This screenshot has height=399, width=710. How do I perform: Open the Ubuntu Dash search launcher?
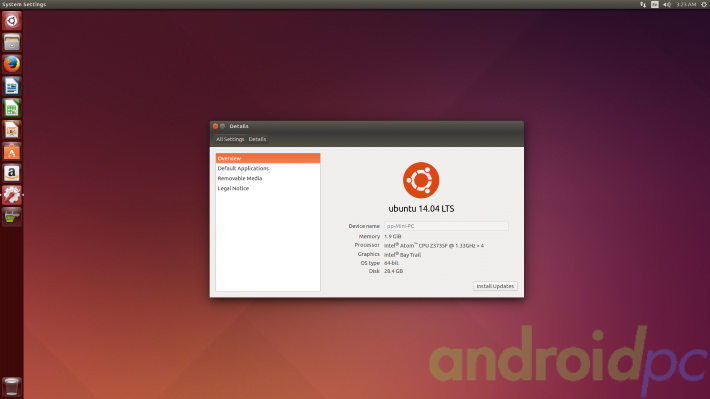click(12, 21)
